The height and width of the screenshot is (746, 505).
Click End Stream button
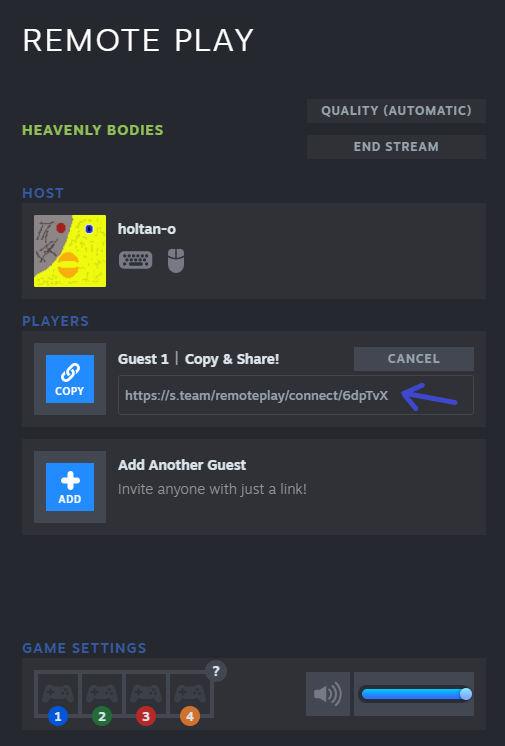pos(396,147)
